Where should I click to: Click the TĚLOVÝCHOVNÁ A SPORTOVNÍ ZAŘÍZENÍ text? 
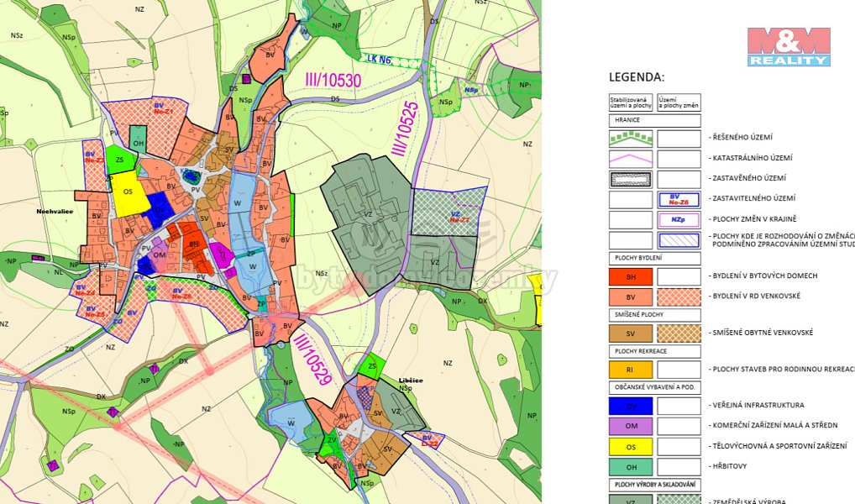[779, 446]
